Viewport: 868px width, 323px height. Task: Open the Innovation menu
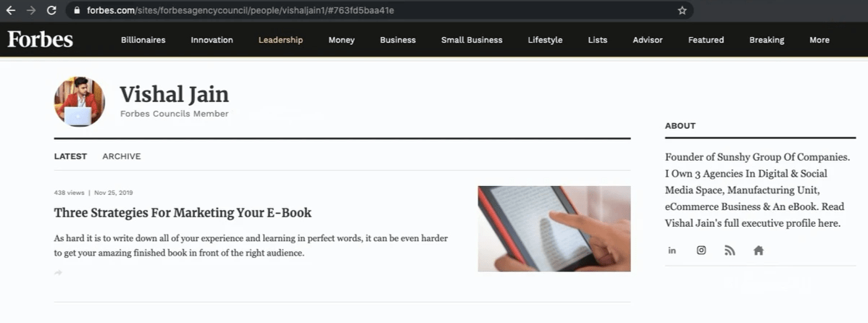(x=212, y=40)
